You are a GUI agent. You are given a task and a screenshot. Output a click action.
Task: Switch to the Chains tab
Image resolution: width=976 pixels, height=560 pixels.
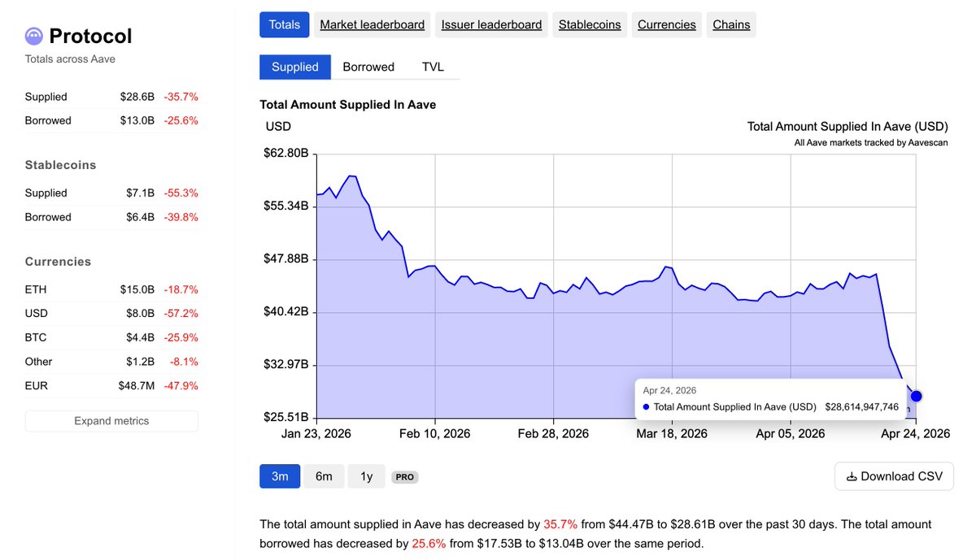[731, 24]
